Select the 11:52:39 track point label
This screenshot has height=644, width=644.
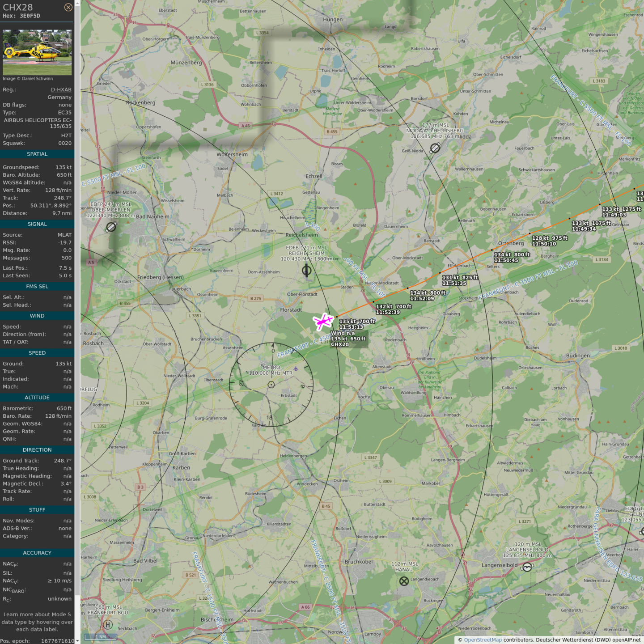394,309
